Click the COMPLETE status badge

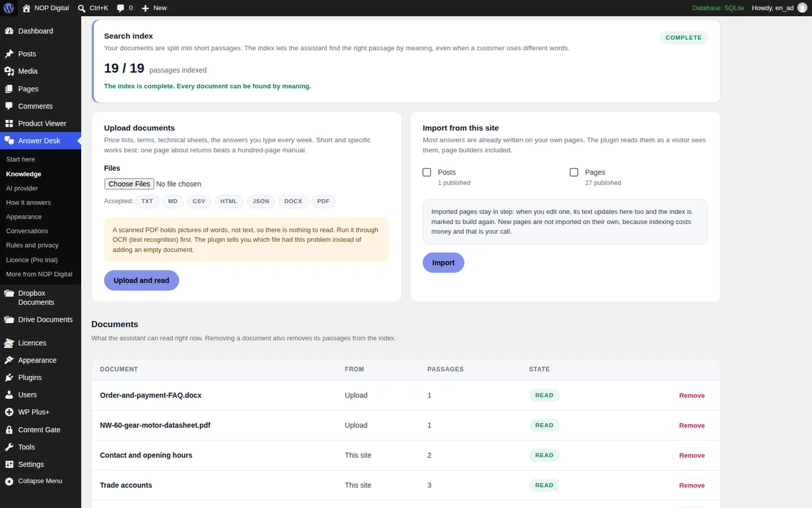click(x=684, y=37)
